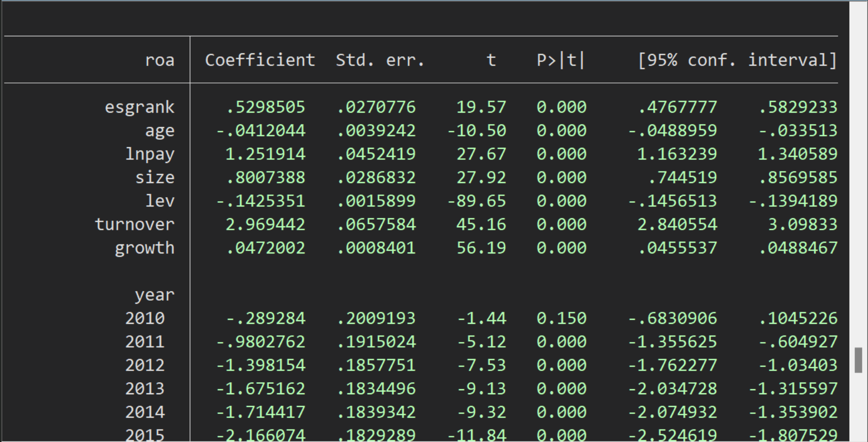This screenshot has height=442, width=868.
Task: Click the 2012 coefficient -1.398154
Action: point(260,365)
